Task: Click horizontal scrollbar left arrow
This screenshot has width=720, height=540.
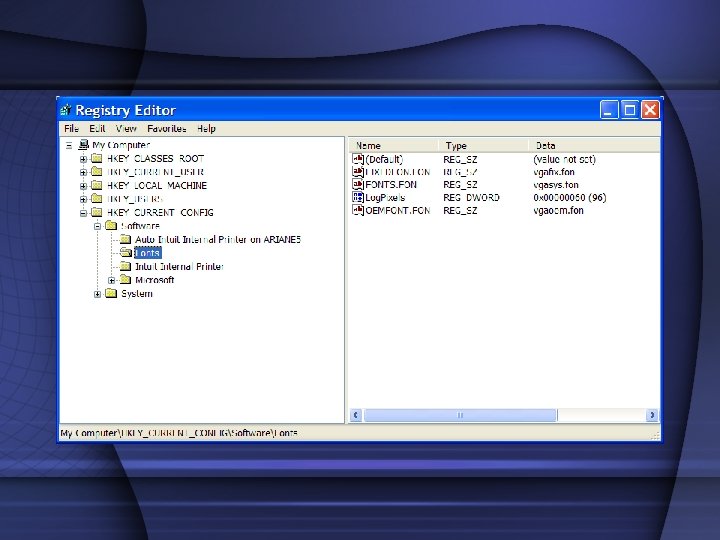Action: pyautogui.click(x=356, y=415)
